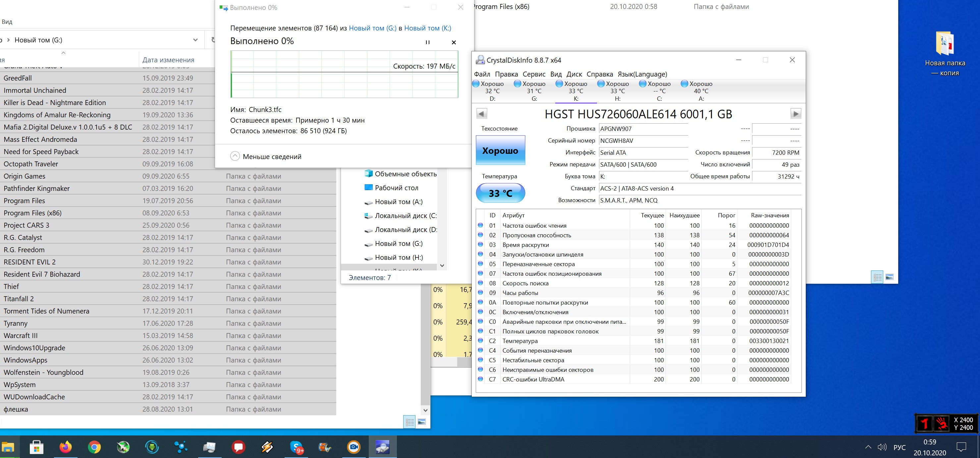980x458 pixels.
Task: Cancel the file transfer with X
Action: tap(454, 42)
